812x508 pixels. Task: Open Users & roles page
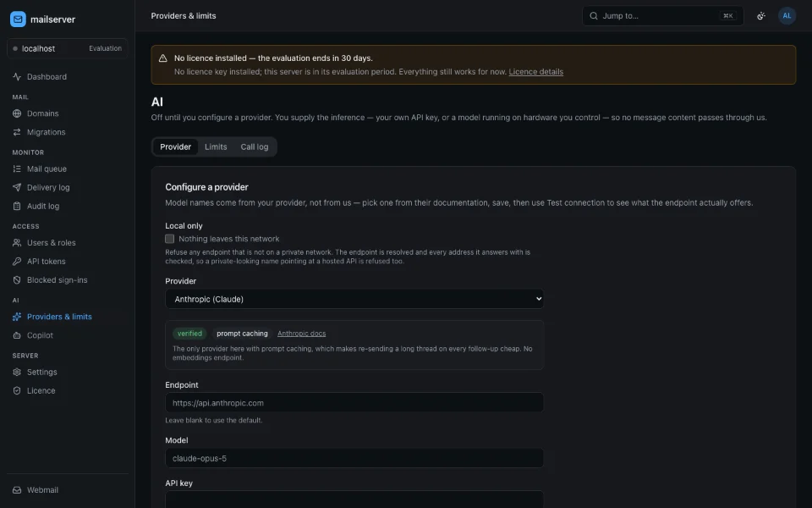pos(68,243)
